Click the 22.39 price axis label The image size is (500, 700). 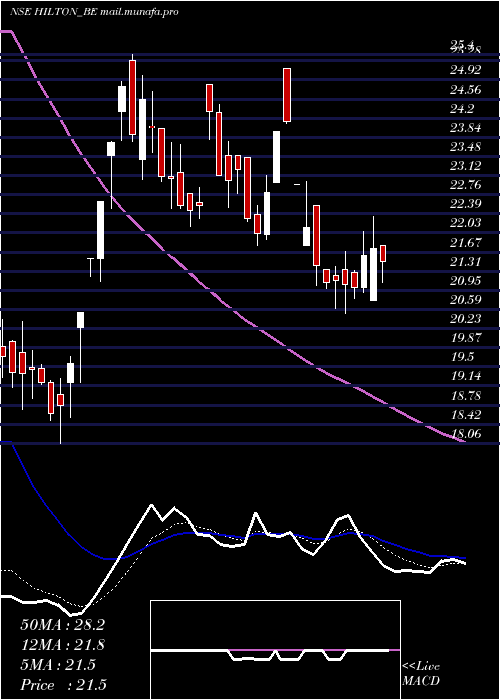tap(465, 204)
